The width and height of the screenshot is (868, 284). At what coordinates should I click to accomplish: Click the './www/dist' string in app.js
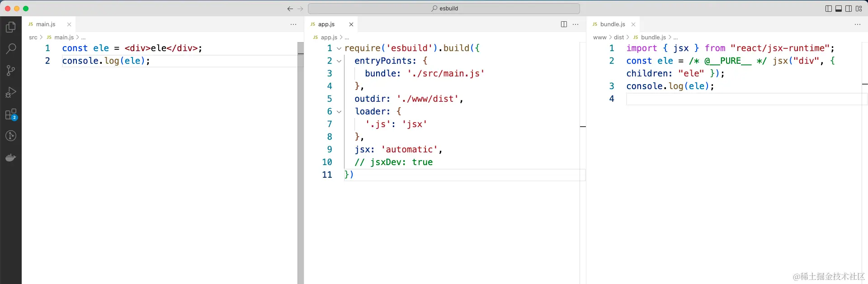click(428, 99)
